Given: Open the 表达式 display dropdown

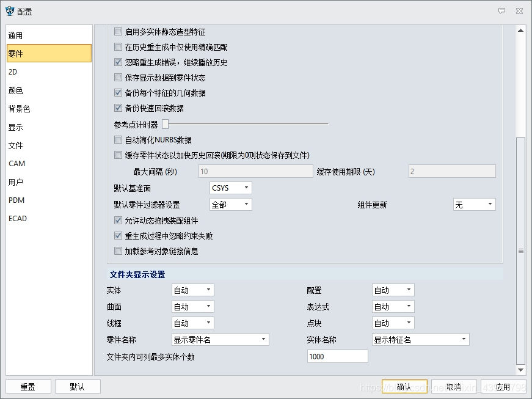Looking at the screenshot, I should pyautogui.click(x=393, y=307).
